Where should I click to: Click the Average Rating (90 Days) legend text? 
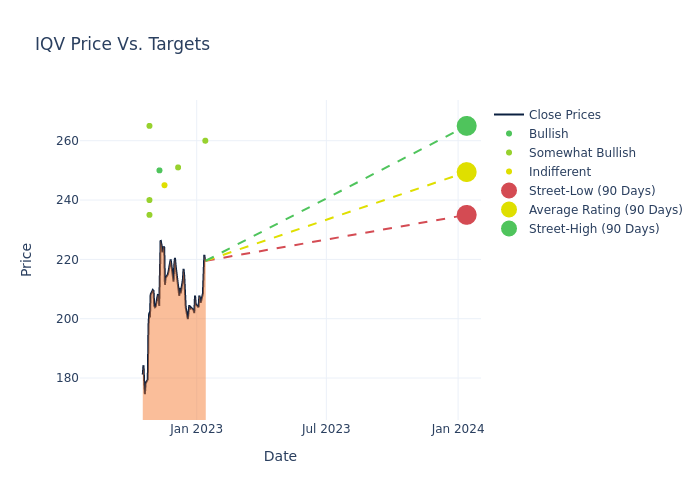tap(605, 210)
